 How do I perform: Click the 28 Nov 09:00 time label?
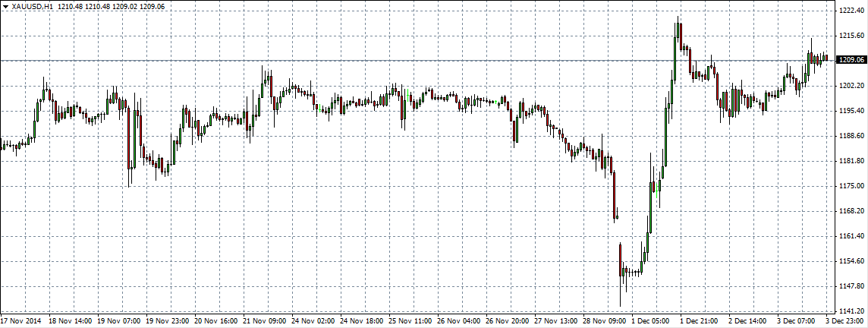(x=605, y=321)
